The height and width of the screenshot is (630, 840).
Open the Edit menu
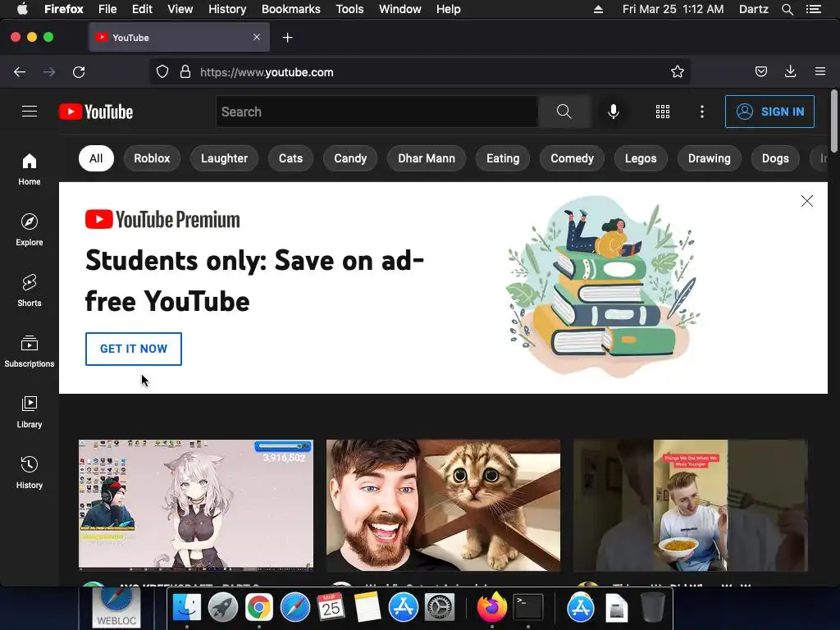click(x=142, y=9)
